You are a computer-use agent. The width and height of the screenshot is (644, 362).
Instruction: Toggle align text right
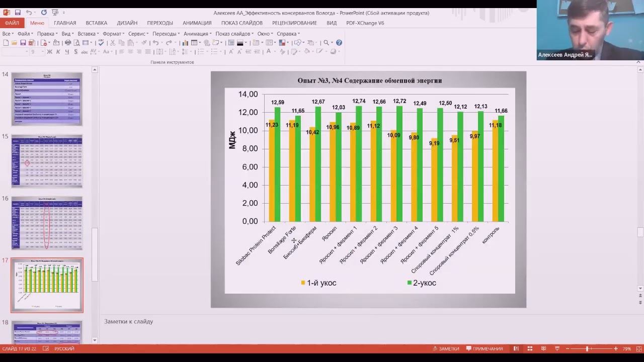[139, 51]
